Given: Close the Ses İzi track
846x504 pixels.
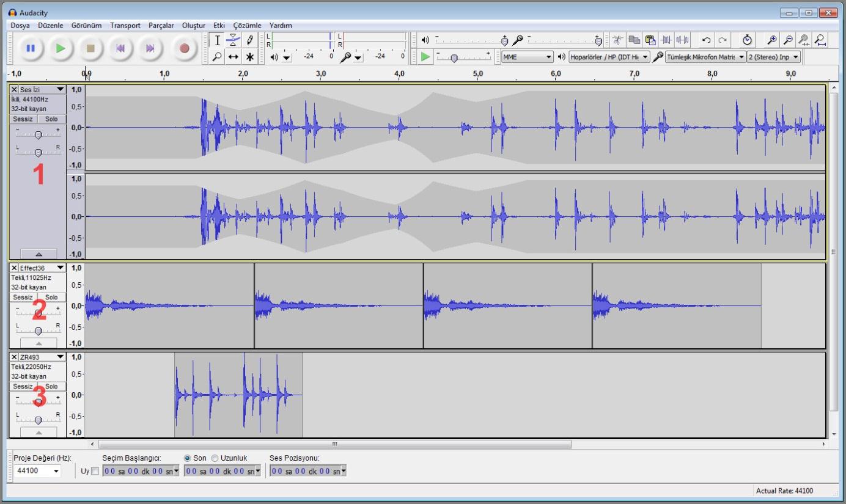Looking at the screenshot, I should (x=14, y=89).
